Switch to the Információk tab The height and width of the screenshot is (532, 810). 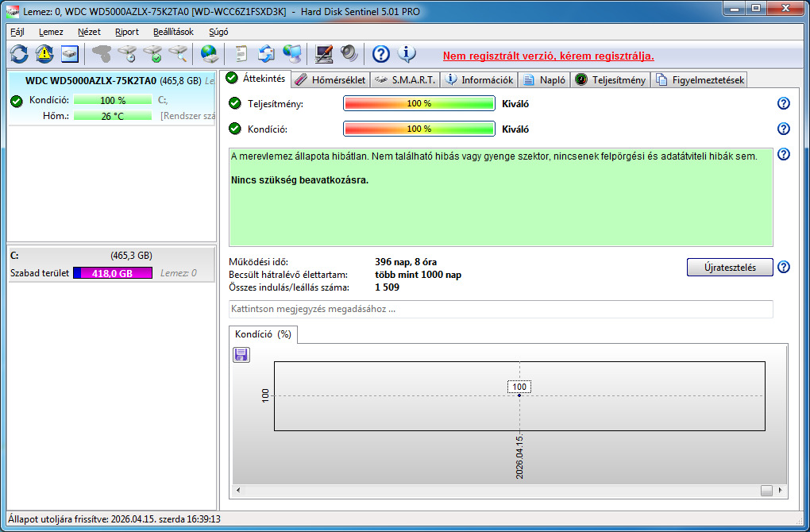point(480,80)
